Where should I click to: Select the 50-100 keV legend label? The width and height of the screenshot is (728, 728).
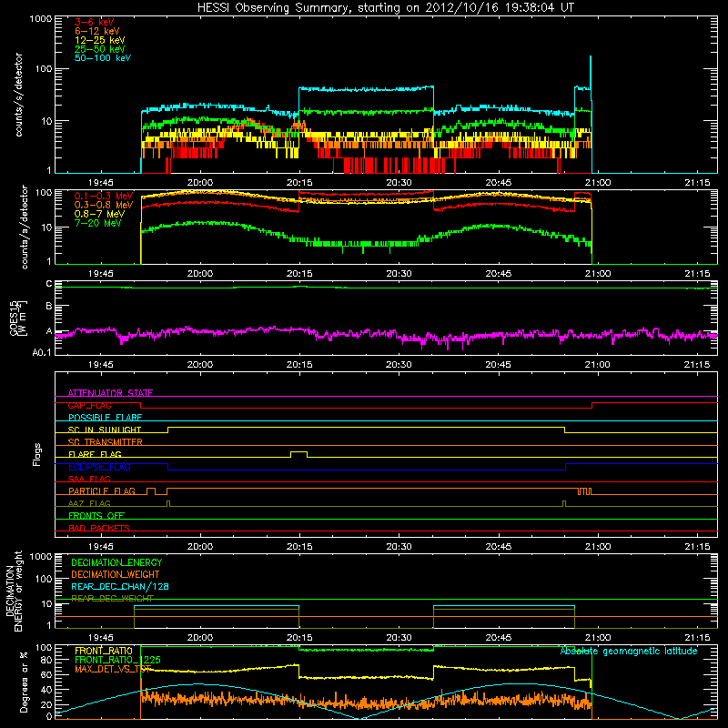click(103, 57)
